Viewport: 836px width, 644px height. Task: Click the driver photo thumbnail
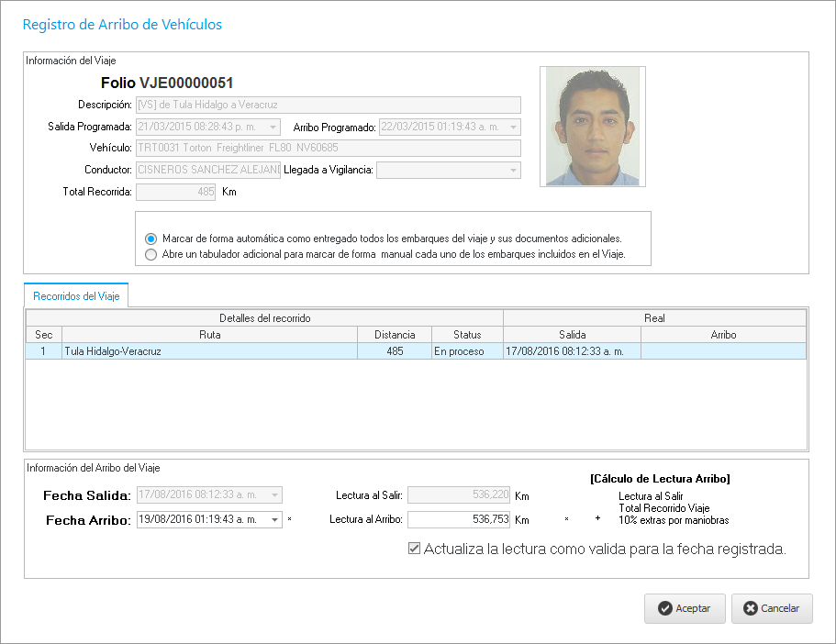592,127
